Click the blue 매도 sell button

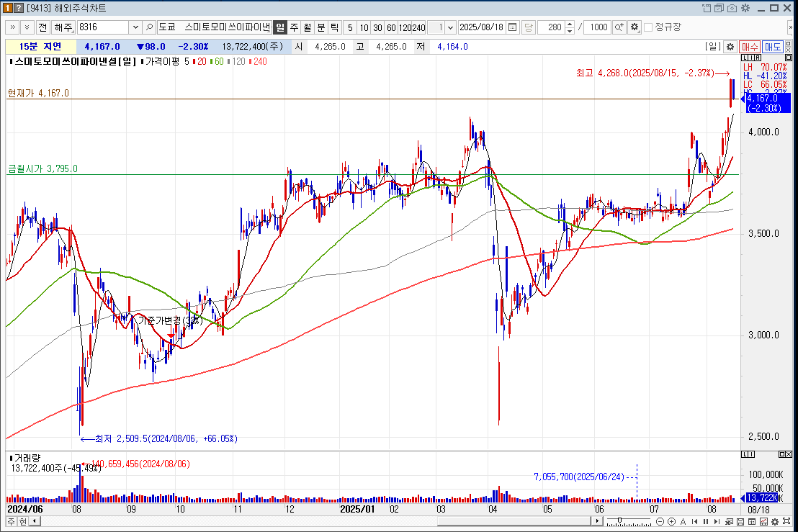773,47
